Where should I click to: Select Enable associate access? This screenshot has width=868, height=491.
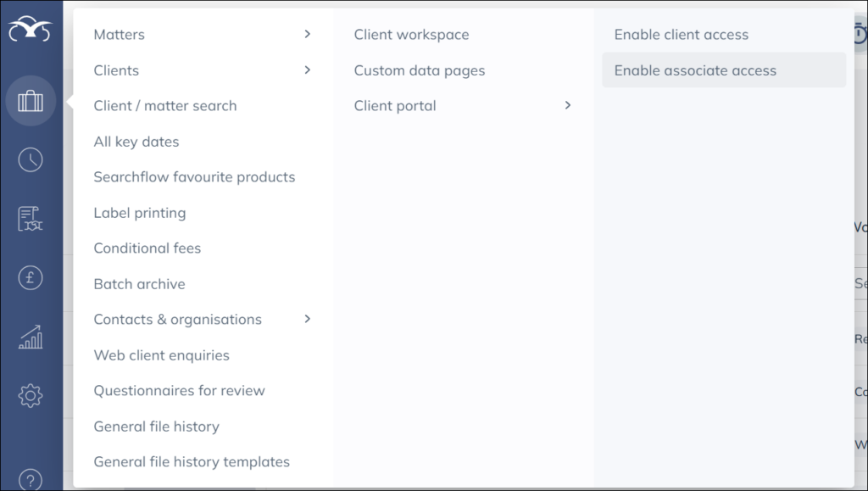coord(695,70)
